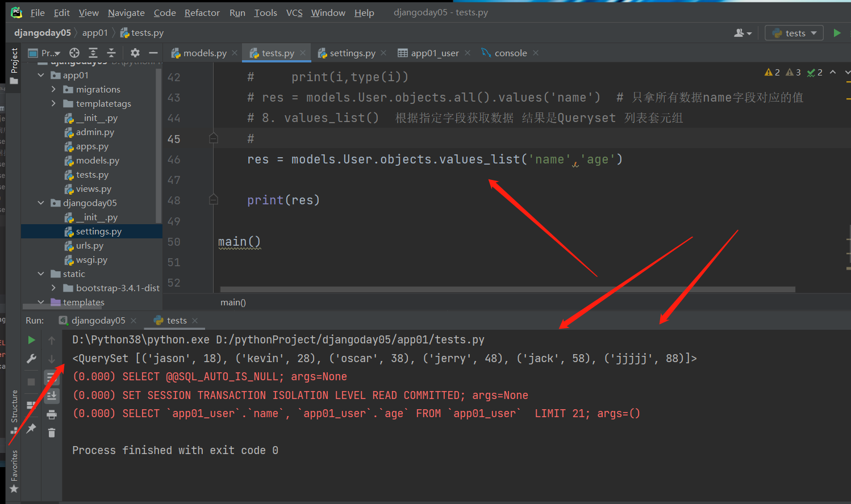Clear console output with the trash icon
851x504 pixels.
coord(52,433)
